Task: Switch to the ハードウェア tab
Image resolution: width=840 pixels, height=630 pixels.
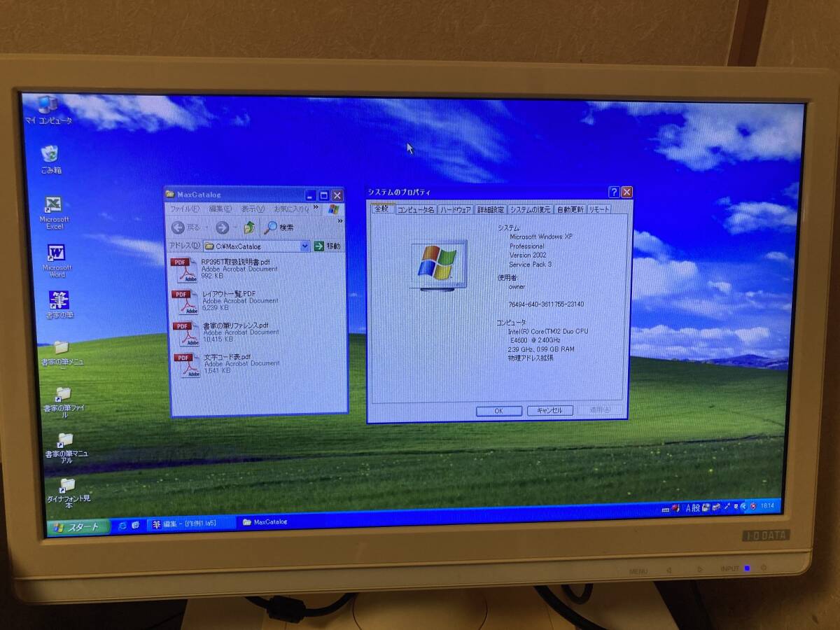Action: click(x=456, y=210)
